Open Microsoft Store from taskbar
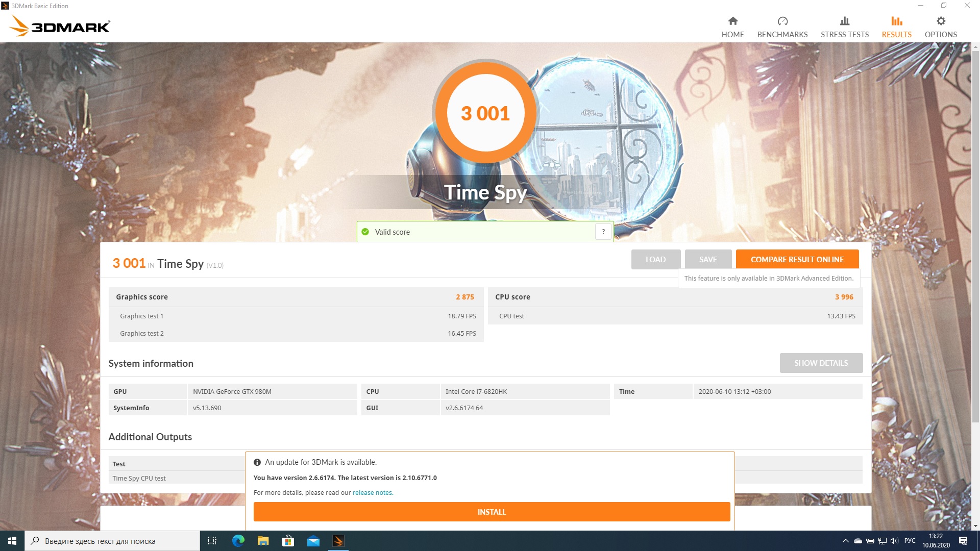Image resolution: width=980 pixels, height=551 pixels. pos(288,541)
